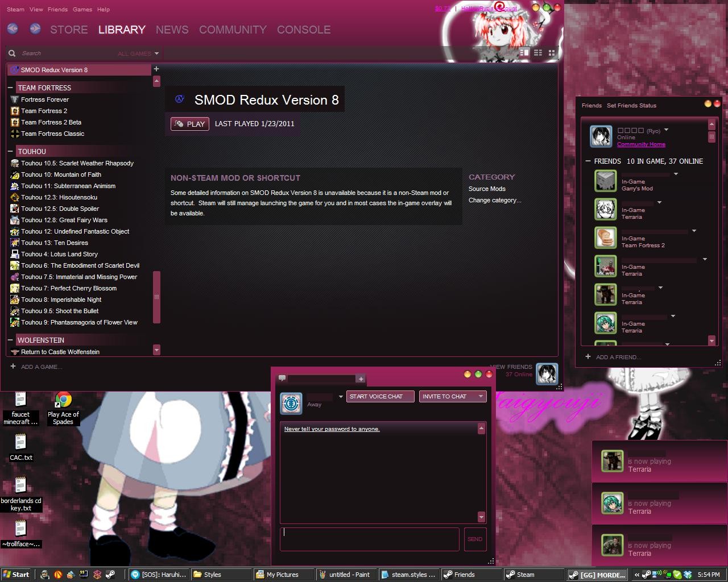Open the COMMUNITY tab

(233, 30)
